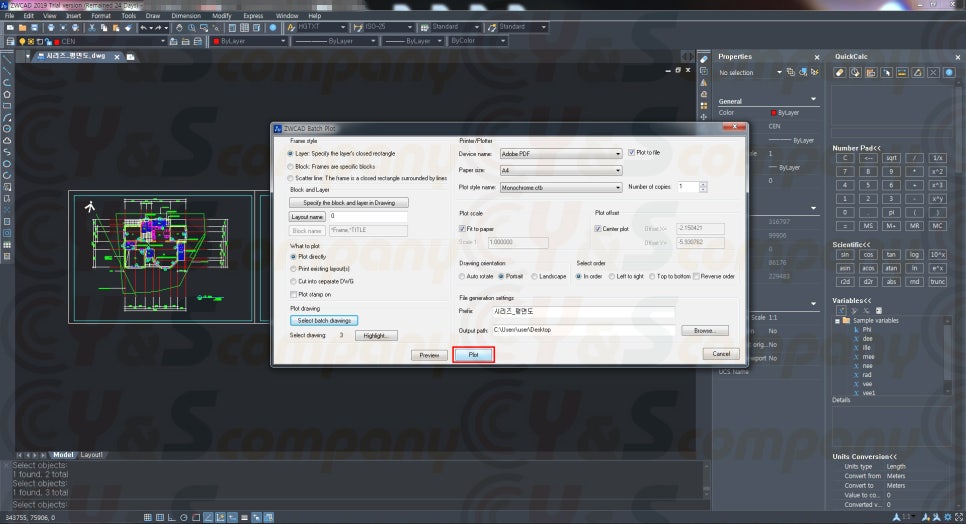This screenshot has height=524, width=966.
Task: Click the new drawing tab icon
Action: click(x=131, y=57)
